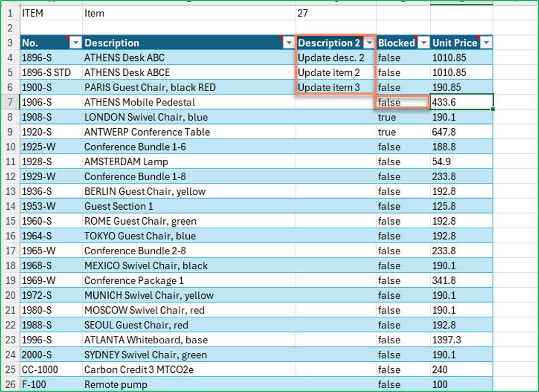Viewport: 539px width, 392px height.
Task: Select row header 26
Action: [x=10, y=384]
